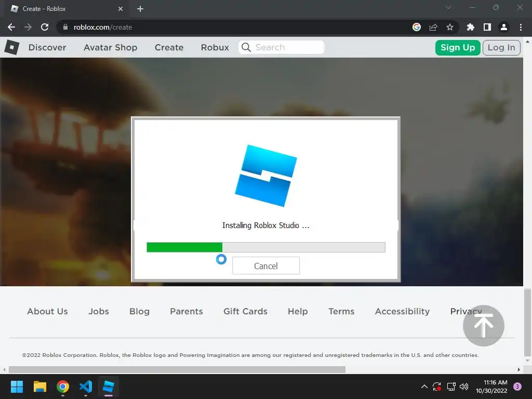Open the Avatar Shop menu item
The image size is (532, 399).
110,47
